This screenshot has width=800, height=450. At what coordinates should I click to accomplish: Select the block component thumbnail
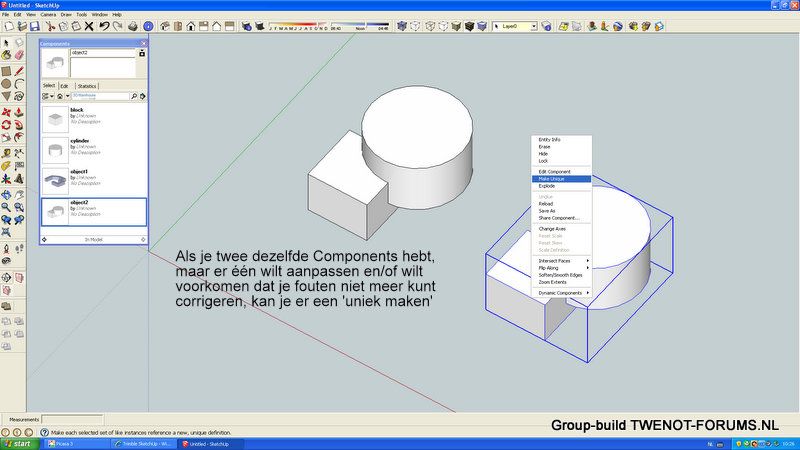pyautogui.click(x=55, y=119)
